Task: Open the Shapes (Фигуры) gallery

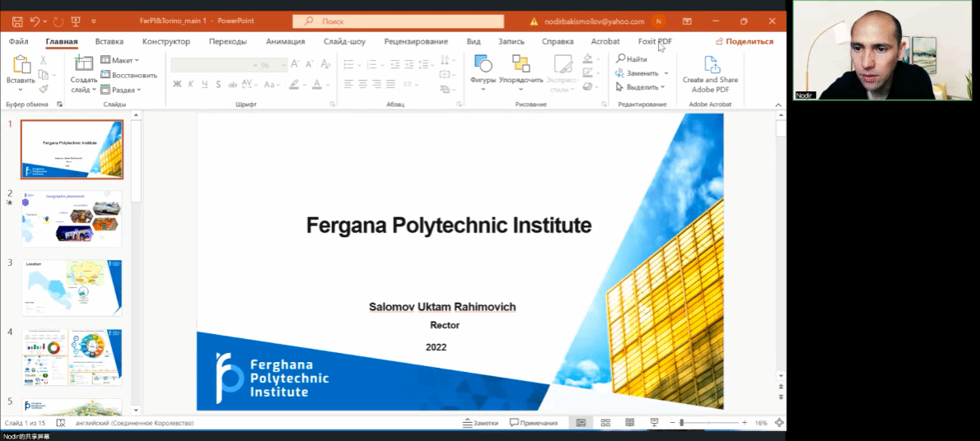Action: point(483,66)
